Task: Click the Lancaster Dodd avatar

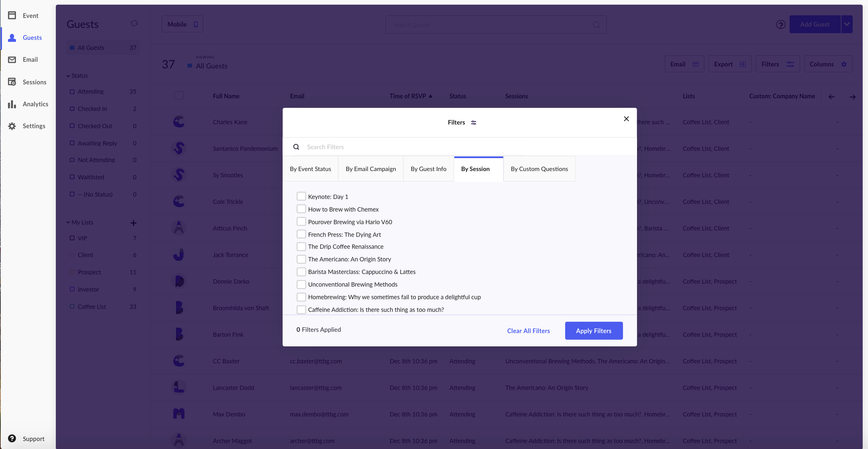Action: tap(178, 387)
